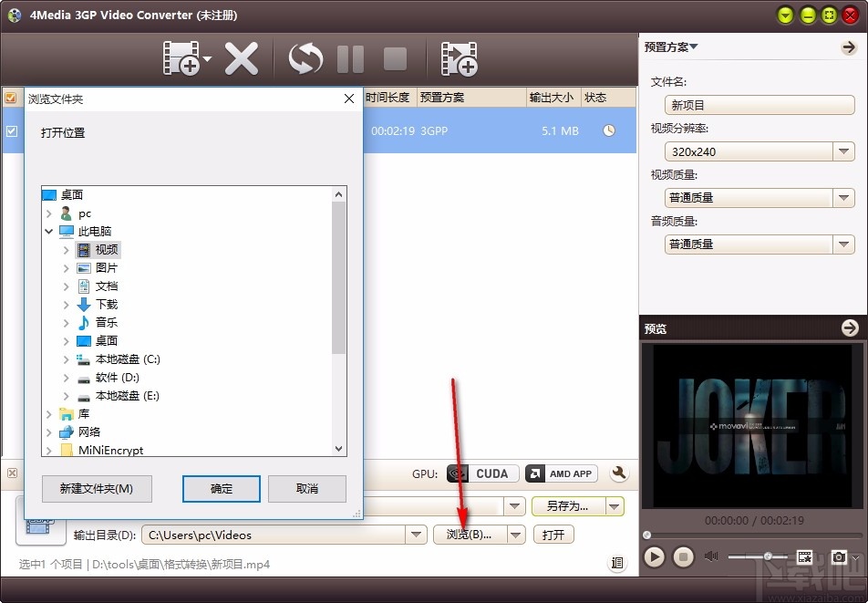Delete selected file with the X toolbar icon
Screen dimensions: 868x603
point(243,57)
